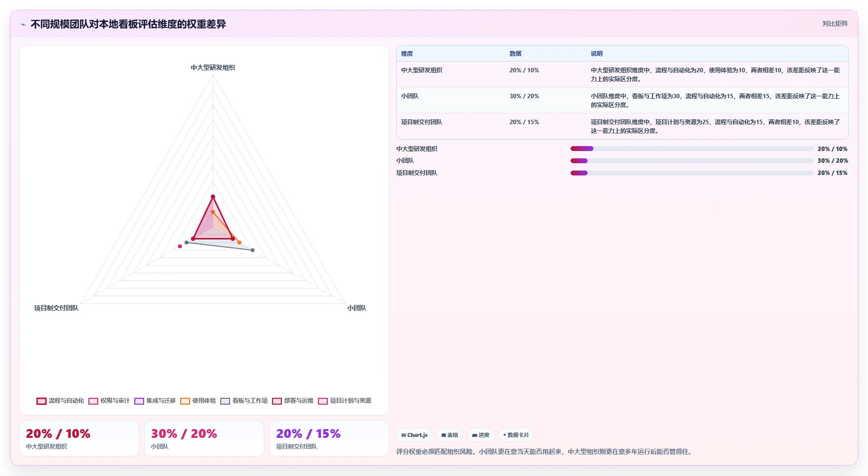Open the 20% / 10% 中大型研发组织 stat card

tap(79, 438)
